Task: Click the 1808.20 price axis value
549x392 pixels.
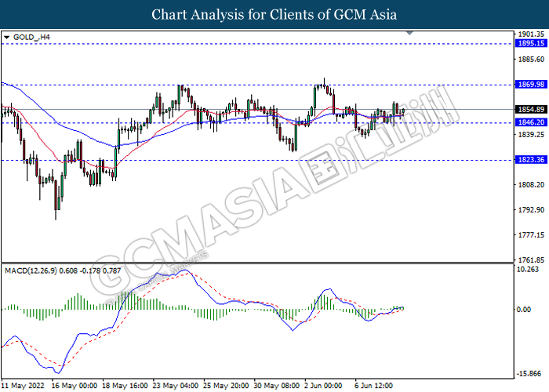Action: (x=531, y=184)
